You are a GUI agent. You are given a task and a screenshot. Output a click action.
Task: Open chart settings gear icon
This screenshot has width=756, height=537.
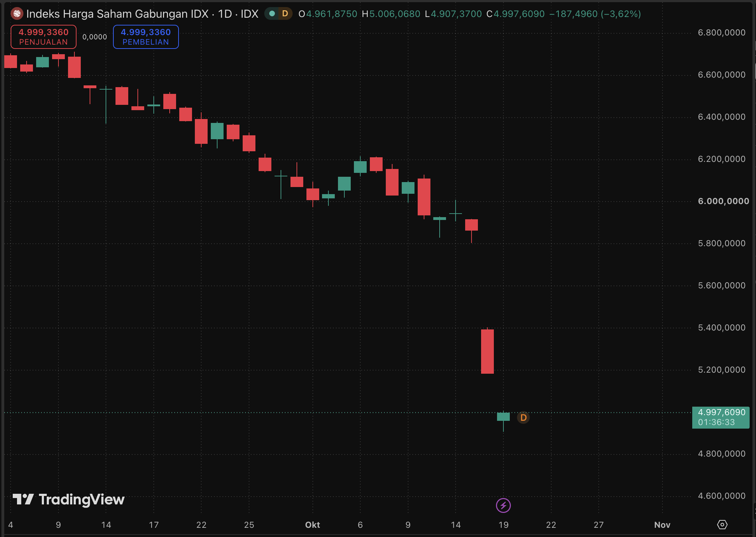[722, 525]
